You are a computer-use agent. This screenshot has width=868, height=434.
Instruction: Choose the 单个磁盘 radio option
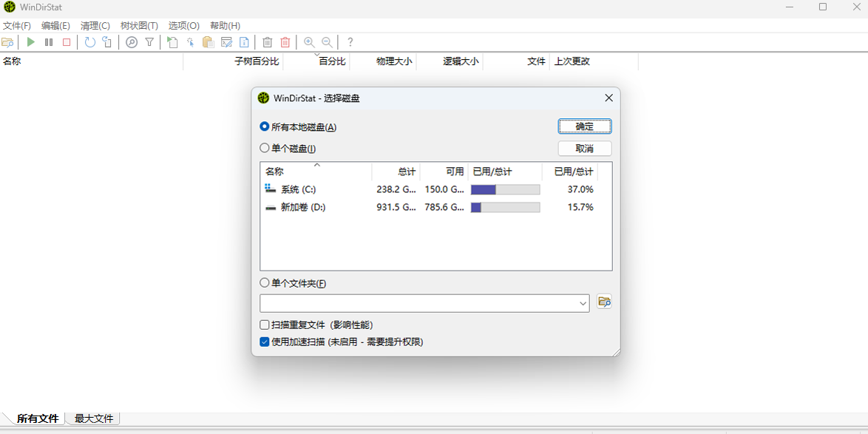click(x=265, y=149)
